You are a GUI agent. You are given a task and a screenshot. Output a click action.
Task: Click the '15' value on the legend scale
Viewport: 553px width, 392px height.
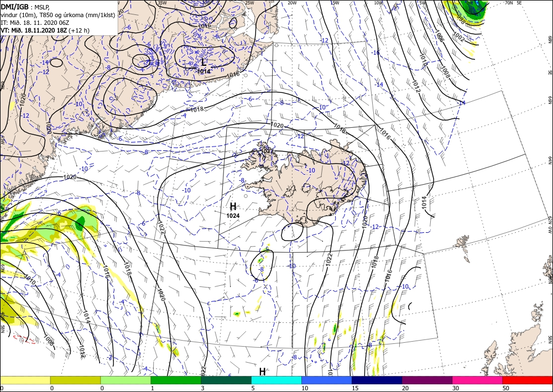355,388
